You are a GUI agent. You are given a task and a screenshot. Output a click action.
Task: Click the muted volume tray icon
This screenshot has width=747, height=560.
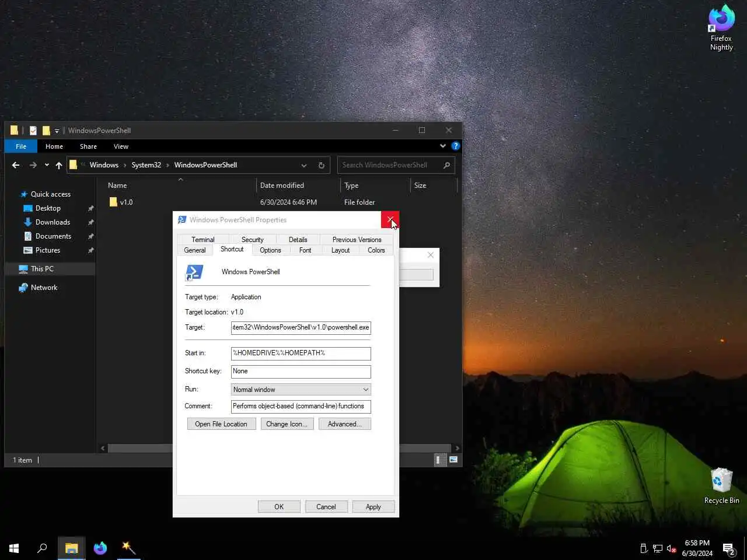[672, 548]
